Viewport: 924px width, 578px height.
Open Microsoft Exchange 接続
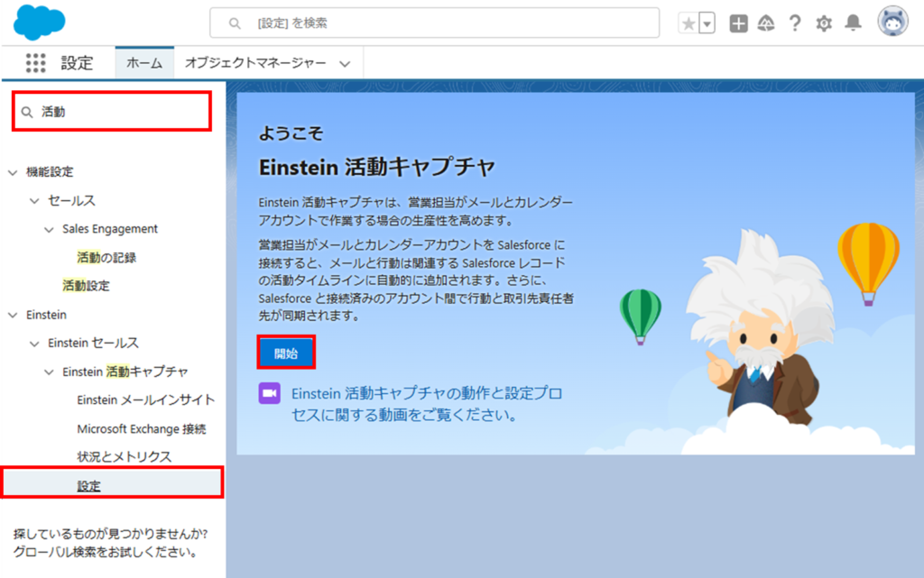(142, 428)
